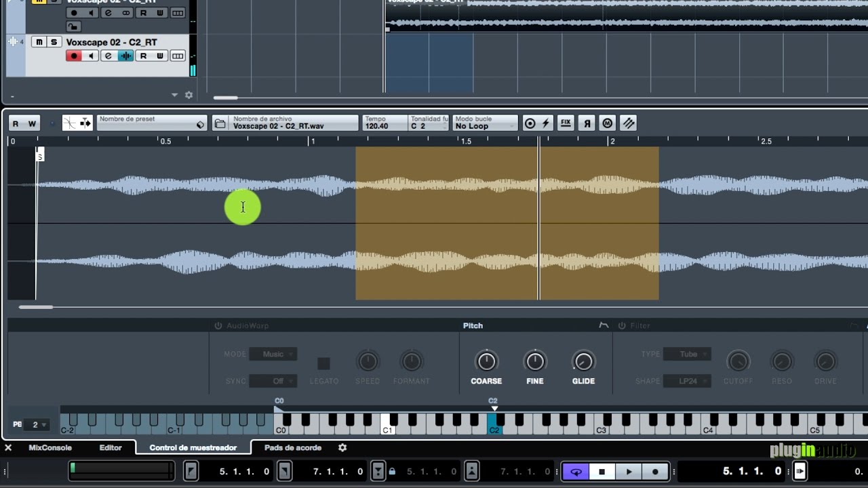Click the transport Play button
Screen dimensions: 868x488
(x=629, y=472)
